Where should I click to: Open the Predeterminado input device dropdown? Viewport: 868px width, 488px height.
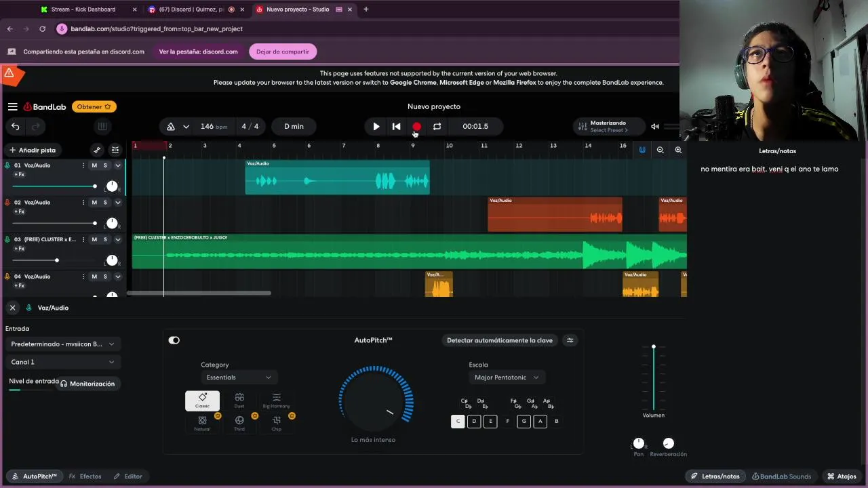pos(62,344)
